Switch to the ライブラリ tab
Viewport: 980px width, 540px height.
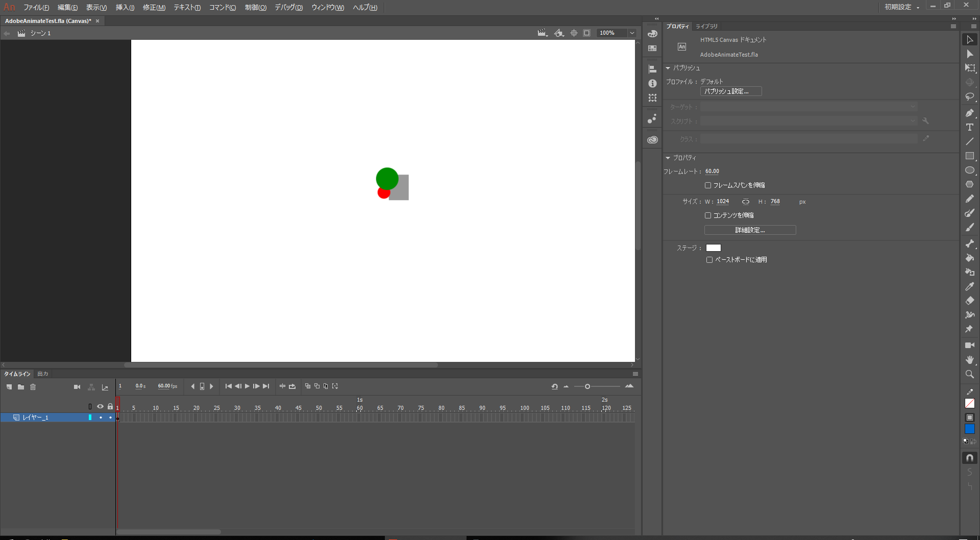tap(706, 26)
